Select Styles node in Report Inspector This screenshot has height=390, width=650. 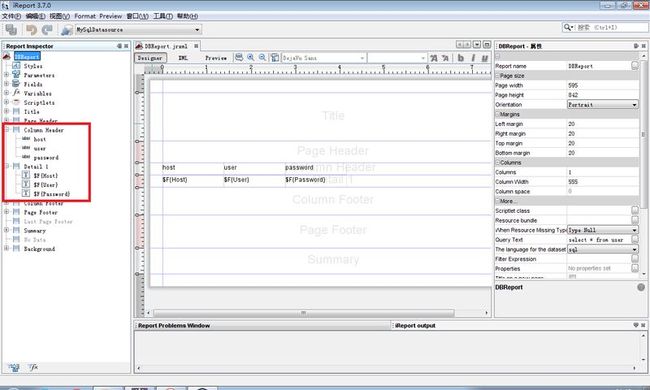point(33,66)
